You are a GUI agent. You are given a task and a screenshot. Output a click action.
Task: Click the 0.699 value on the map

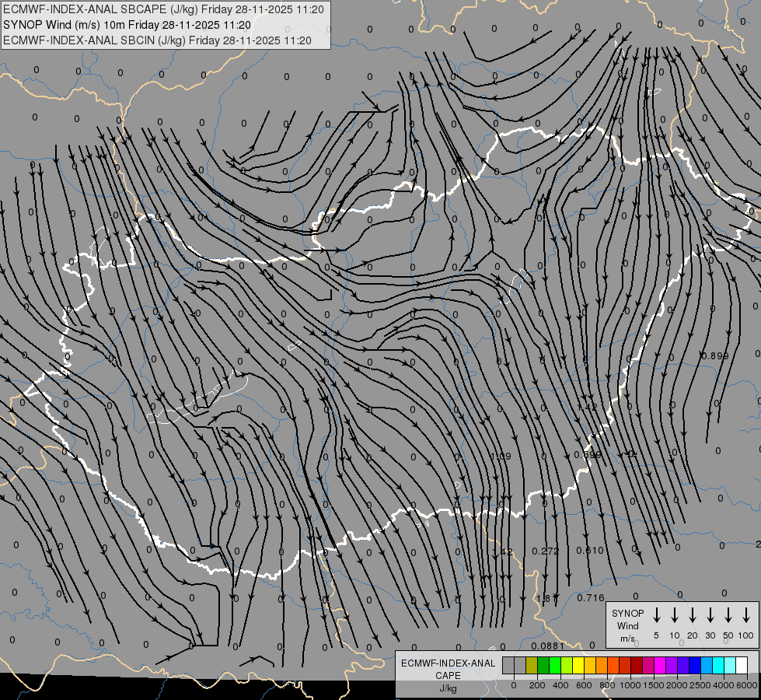587,455
